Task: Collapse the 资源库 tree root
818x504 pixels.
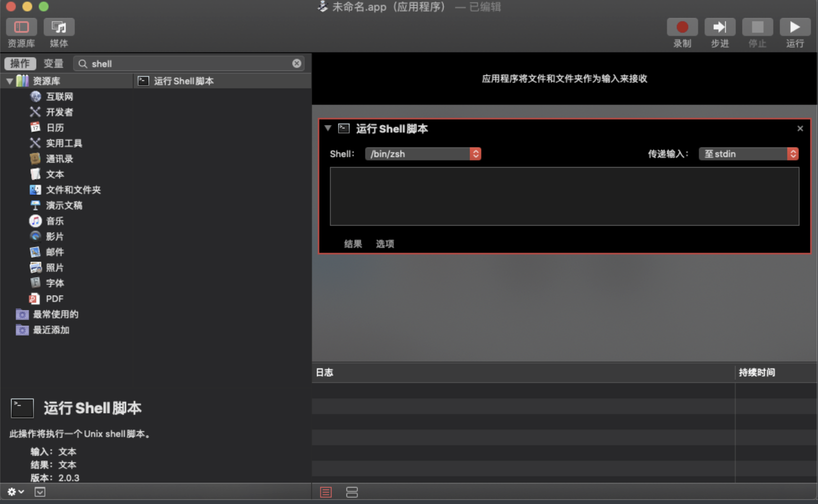Action: point(9,81)
